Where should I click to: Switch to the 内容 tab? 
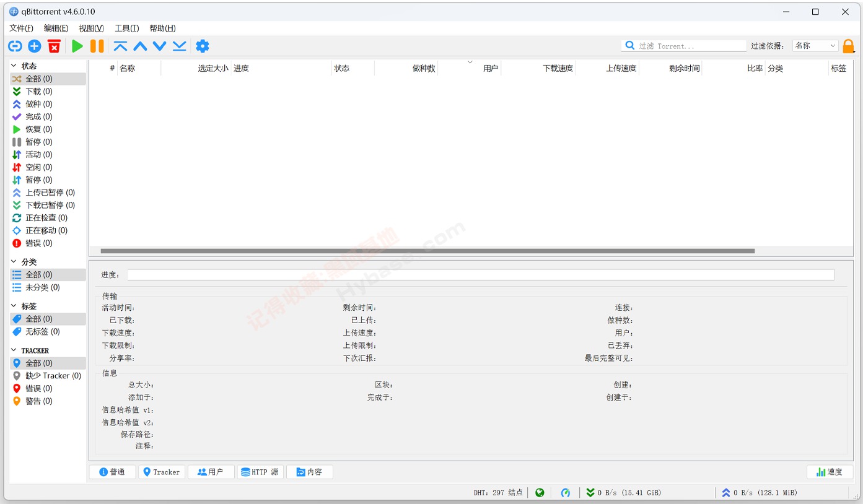309,471
